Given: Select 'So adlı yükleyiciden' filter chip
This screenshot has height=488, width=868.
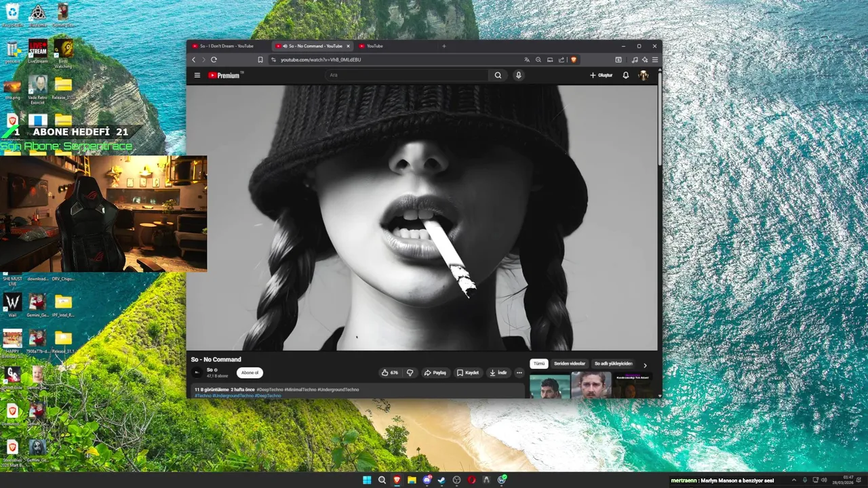Looking at the screenshot, I should 614,364.
